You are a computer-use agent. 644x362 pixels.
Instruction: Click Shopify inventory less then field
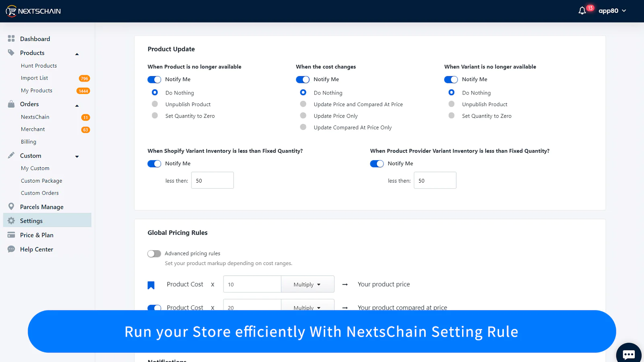pyautogui.click(x=213, y=180)
